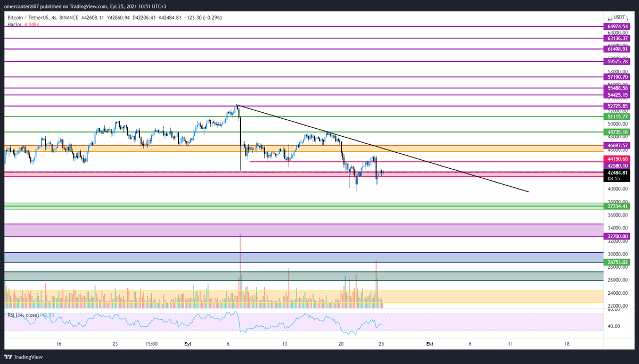Click the 11 date label on time axis
Screen dimensions: 639x364
[x=510, y=344]
